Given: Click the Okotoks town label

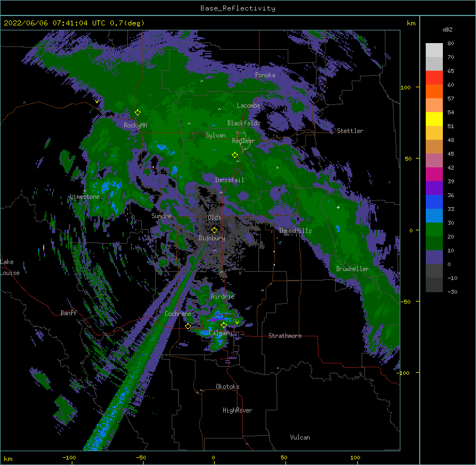Looking at the screenshot, I should coord(228,387).
